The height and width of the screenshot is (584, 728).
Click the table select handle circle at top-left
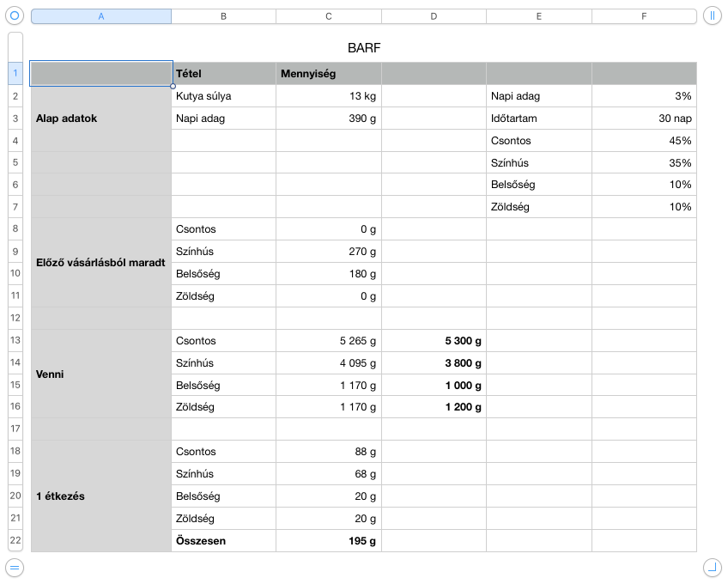[15, 16]
